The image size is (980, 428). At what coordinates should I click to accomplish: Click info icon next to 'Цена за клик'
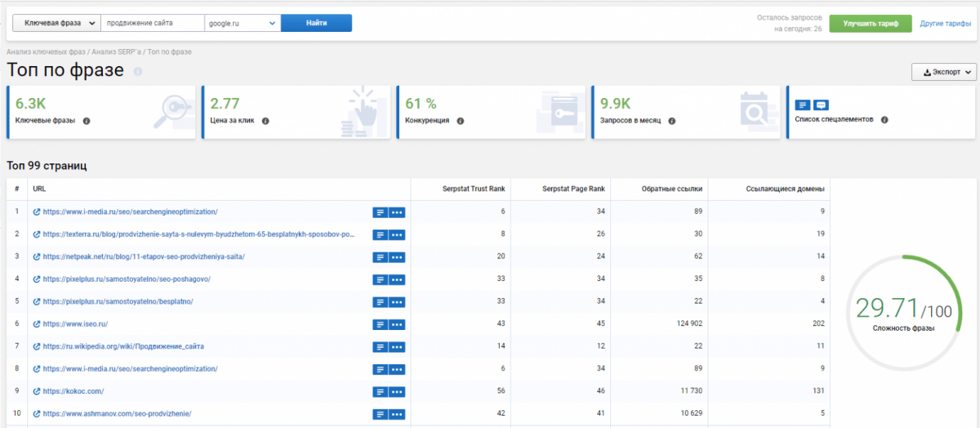tap(265, 121)
